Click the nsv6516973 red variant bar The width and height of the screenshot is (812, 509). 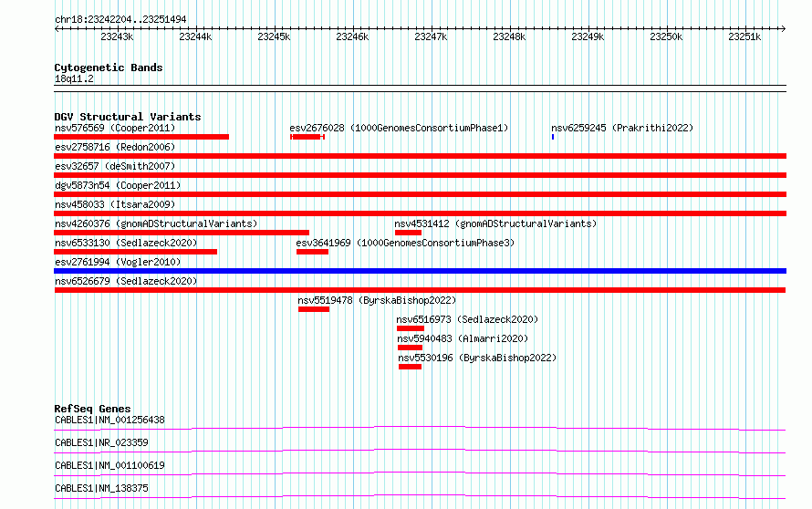coord(411,328)
